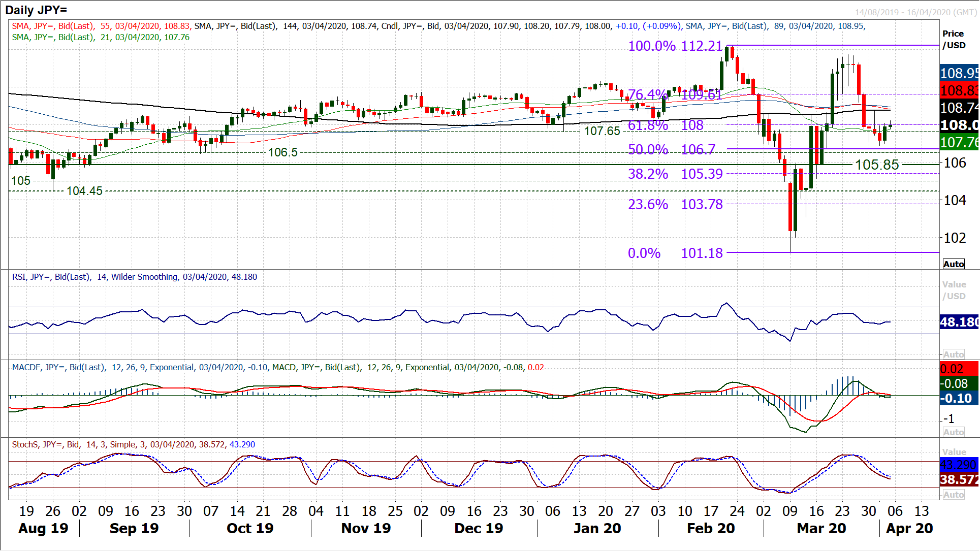The height and width of the screenshot is (551, 980).
Task: Click the 105 level annotation at left
Action: tap(21, 181)
